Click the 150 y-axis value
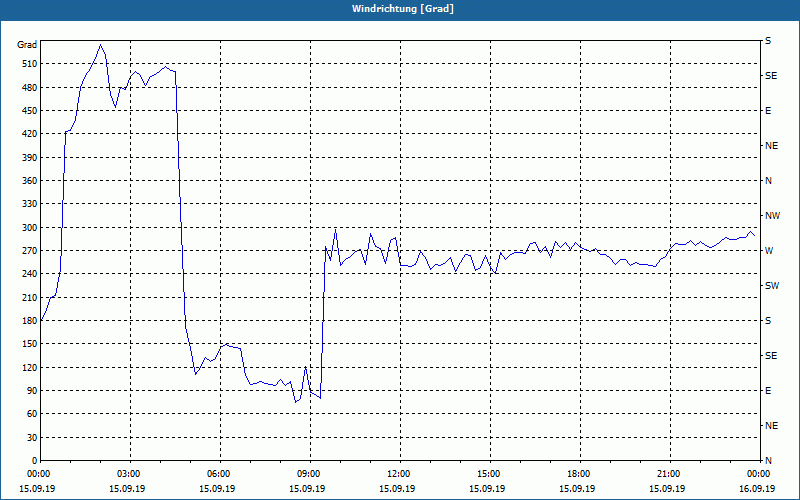The height and width of the screenshot is (500, 800). pos(30,344)
